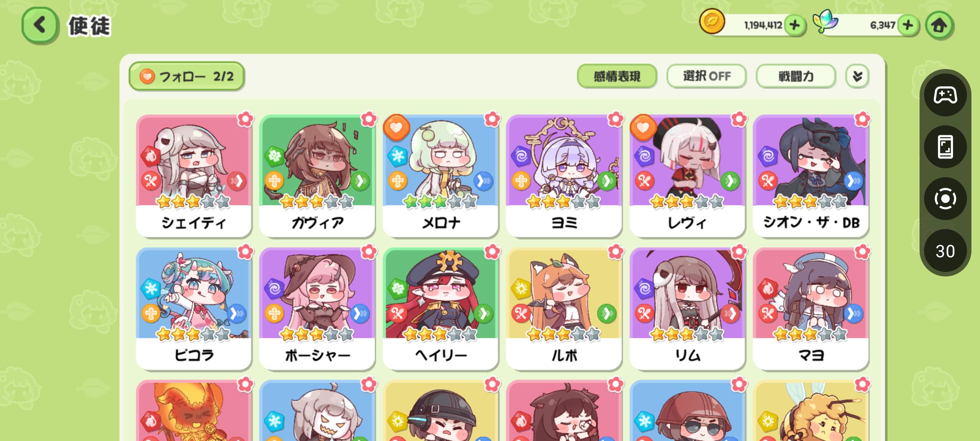
Task: Tap the screen record circle icon
Action: pos(945,199)
